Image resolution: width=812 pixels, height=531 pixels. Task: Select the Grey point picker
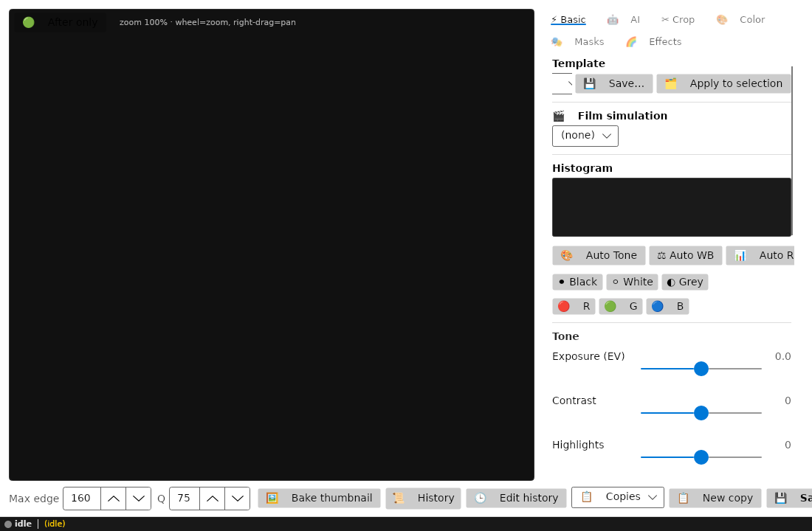(x=684, y=282)
